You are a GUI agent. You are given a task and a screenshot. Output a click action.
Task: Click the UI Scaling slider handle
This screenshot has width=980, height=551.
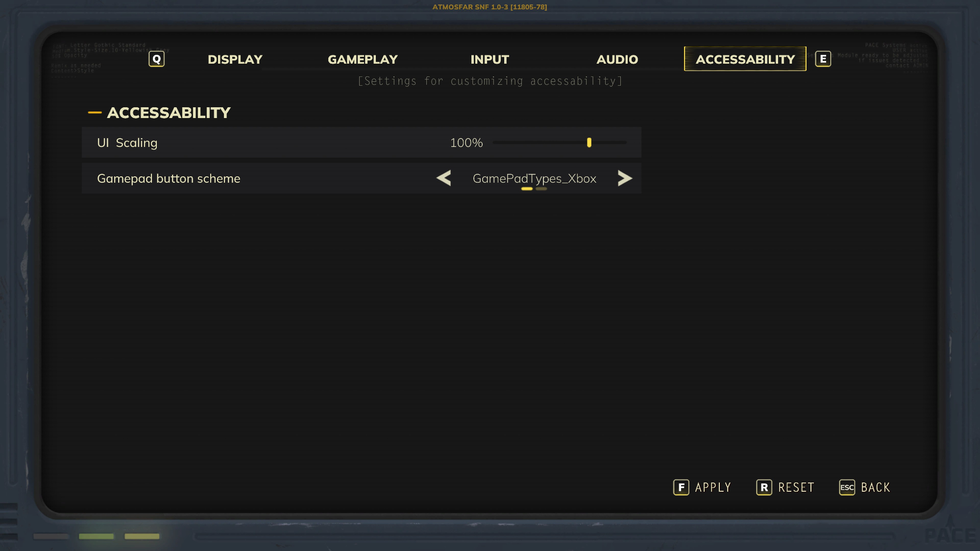[589, 143]
